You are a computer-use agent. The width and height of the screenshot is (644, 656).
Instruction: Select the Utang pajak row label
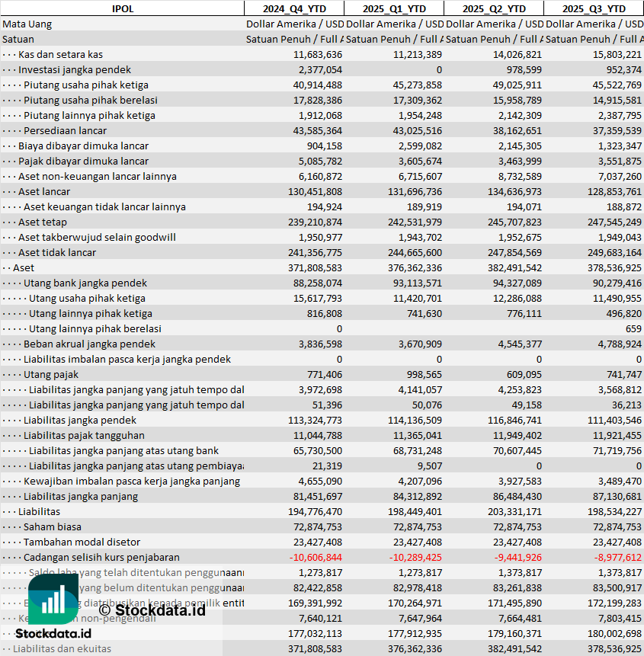pyautogui.click(x=51, y=374)
